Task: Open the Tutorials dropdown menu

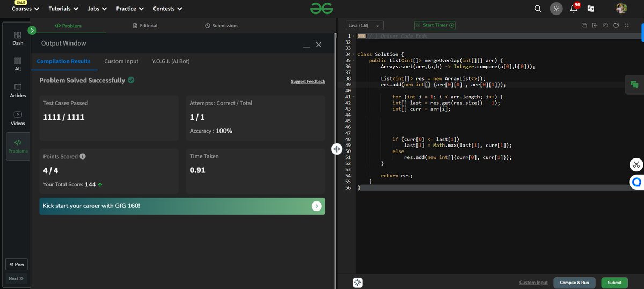Action: click(x=63, y=9)
